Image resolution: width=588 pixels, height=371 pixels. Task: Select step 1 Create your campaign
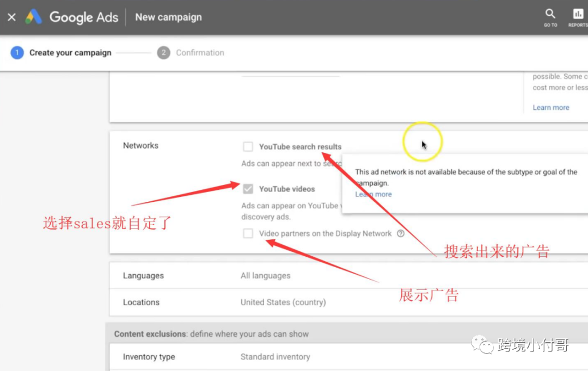(x=61, y=53)
